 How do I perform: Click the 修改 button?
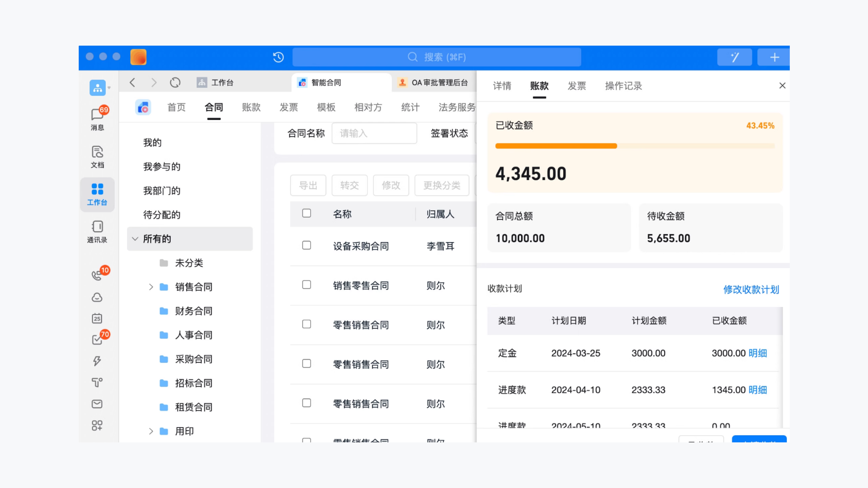[391, 185]
